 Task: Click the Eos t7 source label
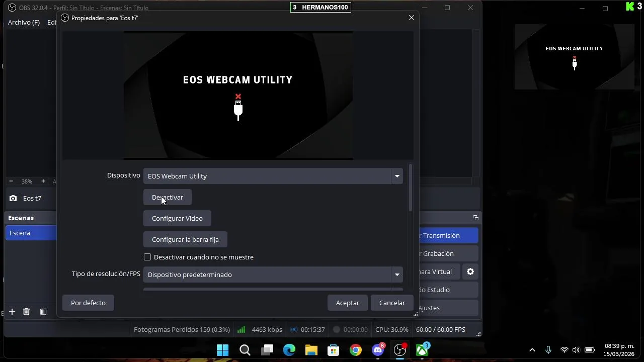(32, 198)
